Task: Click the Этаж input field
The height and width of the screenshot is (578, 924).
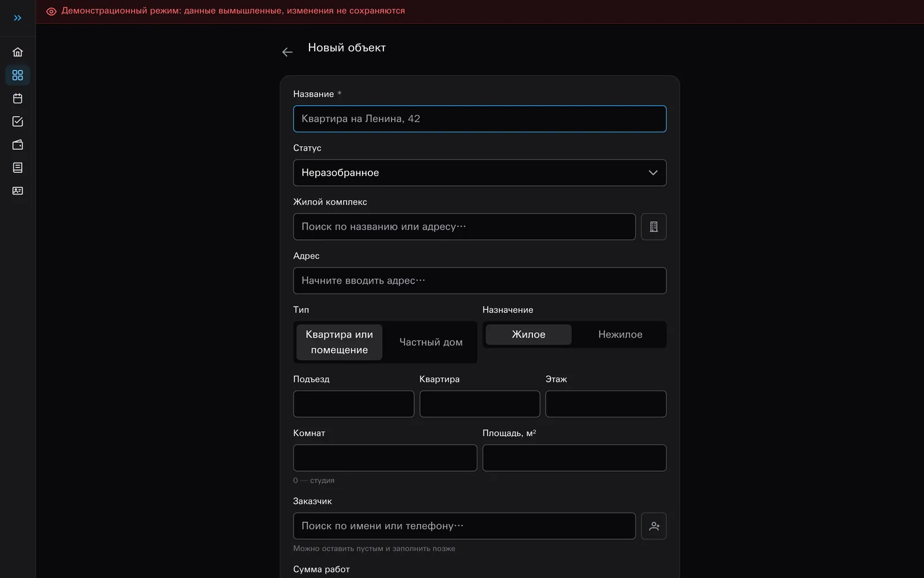Action: (x=606, y=404)
